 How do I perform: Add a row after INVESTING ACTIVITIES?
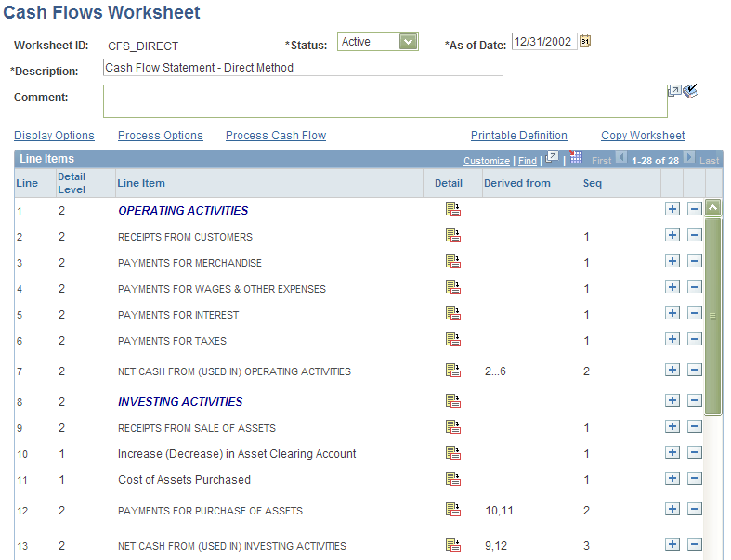[672, 400]
